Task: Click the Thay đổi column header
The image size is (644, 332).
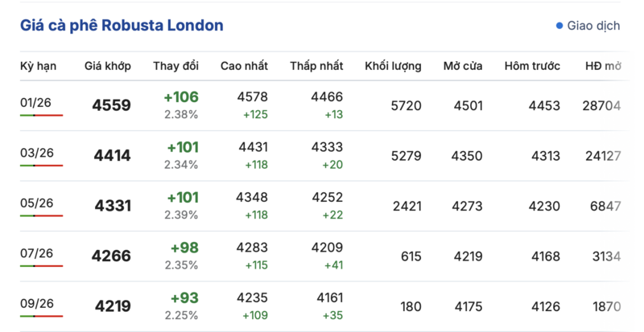Action: coord(176,66)
